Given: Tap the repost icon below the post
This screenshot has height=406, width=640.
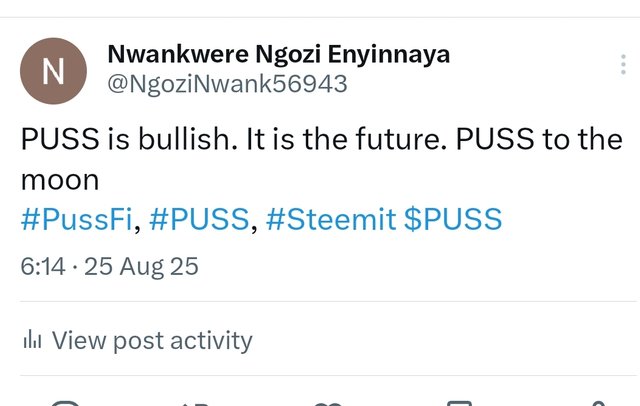Looking at the screenshot, I should 195,402.
